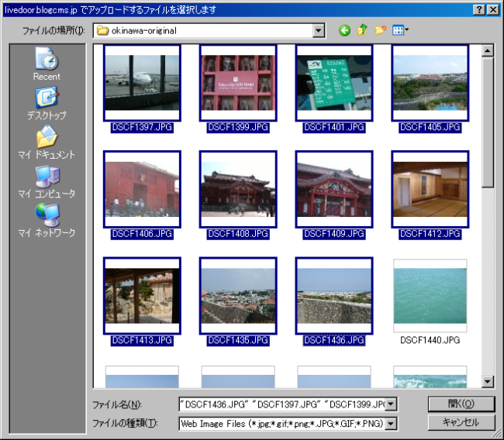
Task: Expand the file name dropdown arrow
Action: point(391,404)
